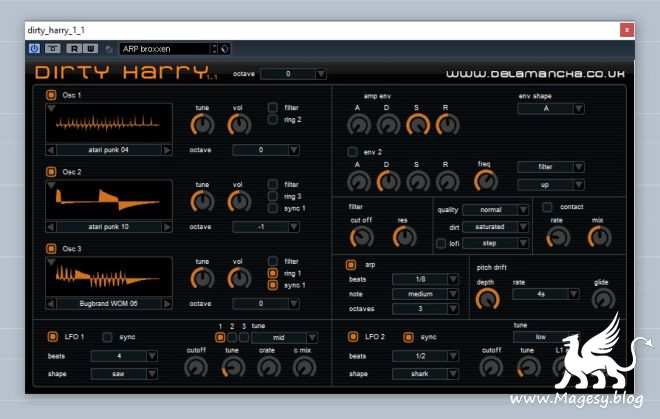660x419 pixels.
Task: Open the global octave dropdown
Action: [293, 74]
